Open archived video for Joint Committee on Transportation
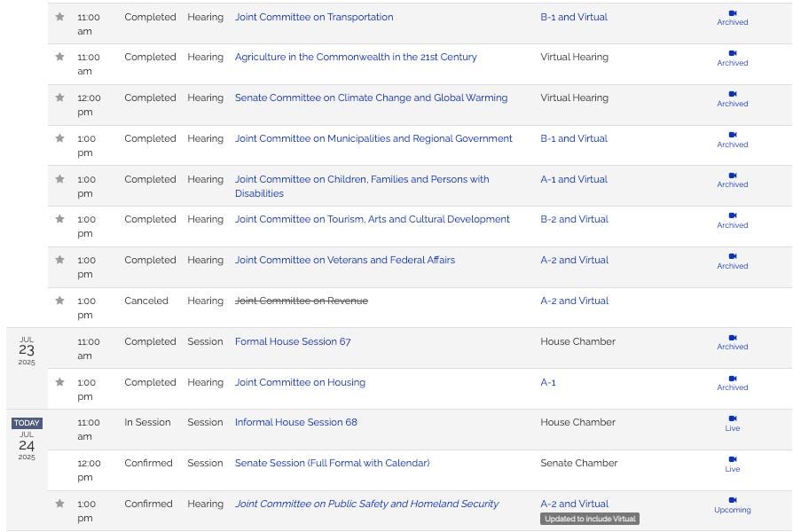This screenshot has height=532, width=793. pyautogui.click(x=733, y=18)
